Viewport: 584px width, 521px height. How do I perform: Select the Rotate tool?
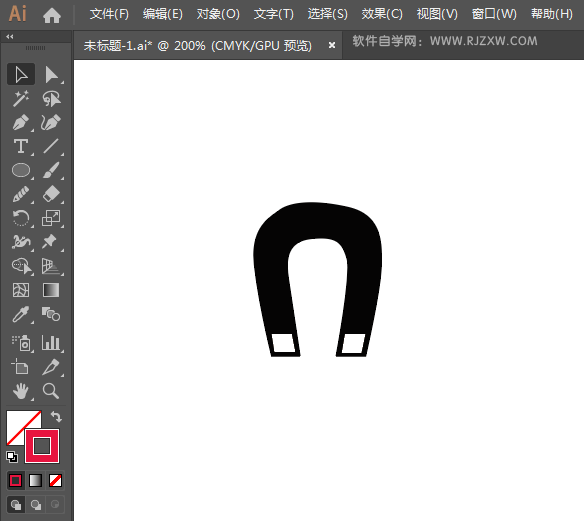pos(21,218)
